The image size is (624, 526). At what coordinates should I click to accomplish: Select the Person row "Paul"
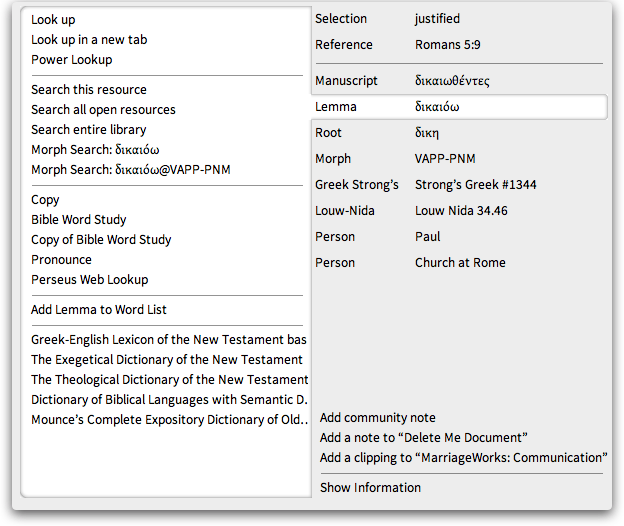tap(459, 237)
